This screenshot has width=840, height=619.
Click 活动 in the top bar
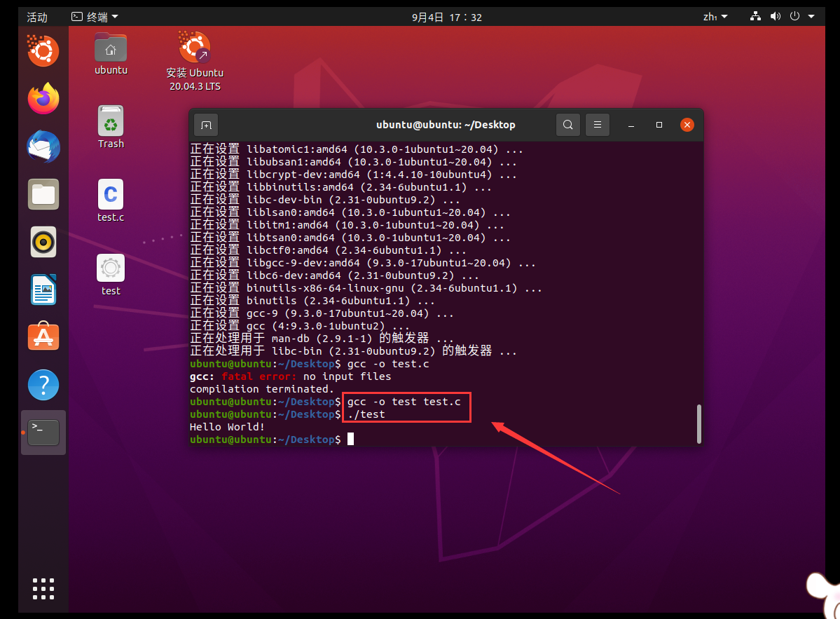[x=36, y=16]
